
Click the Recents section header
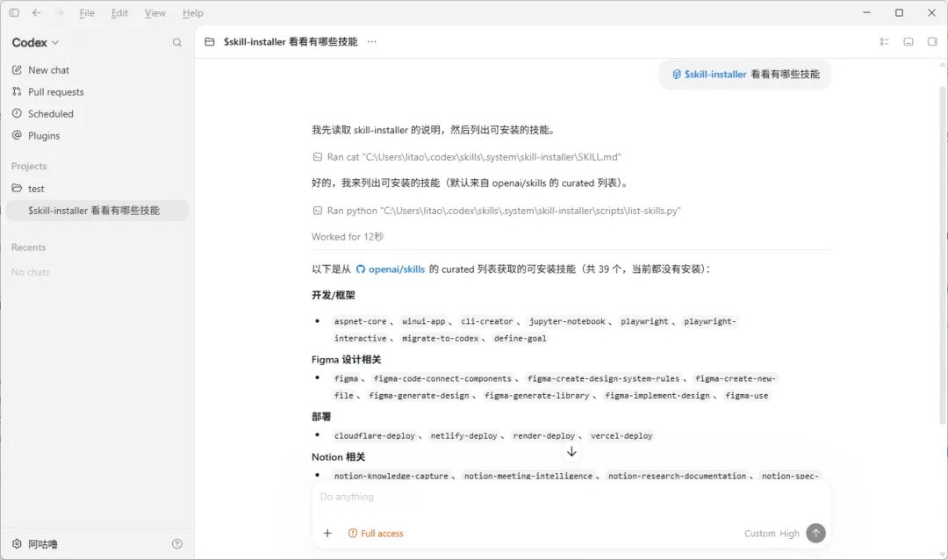click(28, 248)
